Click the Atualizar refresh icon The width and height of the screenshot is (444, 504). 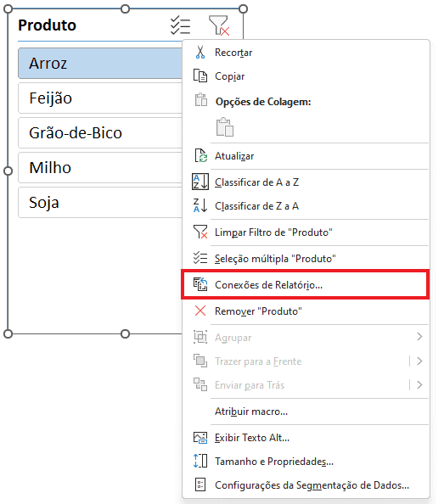click(201, 156)
